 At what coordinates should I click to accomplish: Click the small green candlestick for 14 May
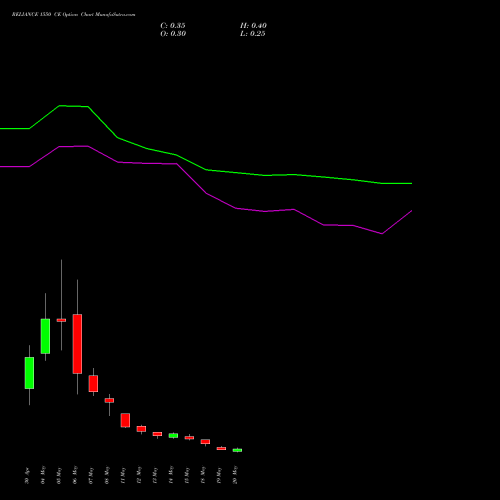pyautogui.click(x=173, y=435)
